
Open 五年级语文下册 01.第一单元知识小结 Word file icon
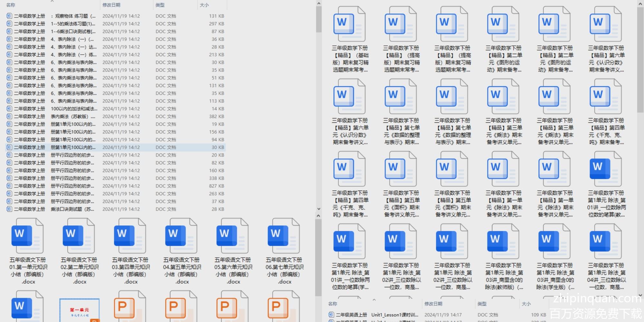[27, 236]
